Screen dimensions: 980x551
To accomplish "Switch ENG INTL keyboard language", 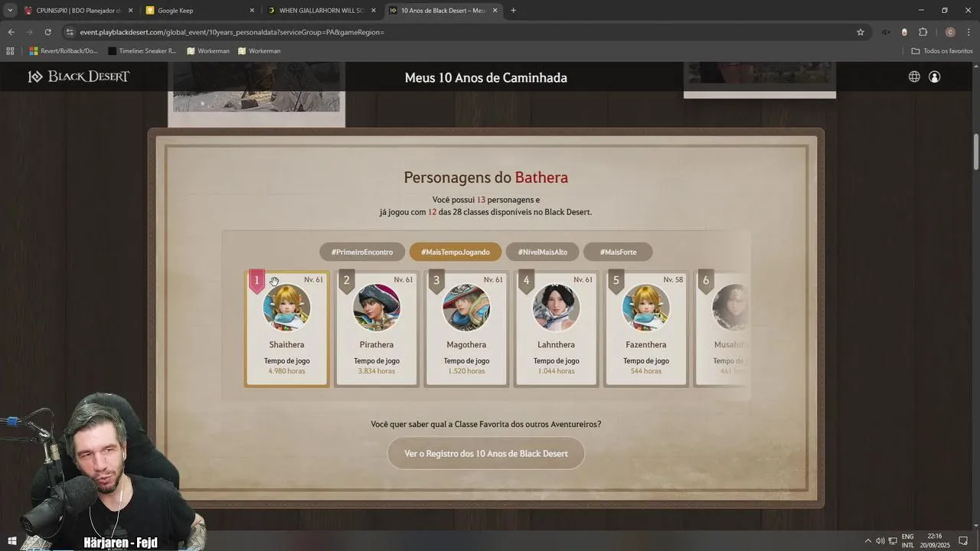I will (908, 540).
